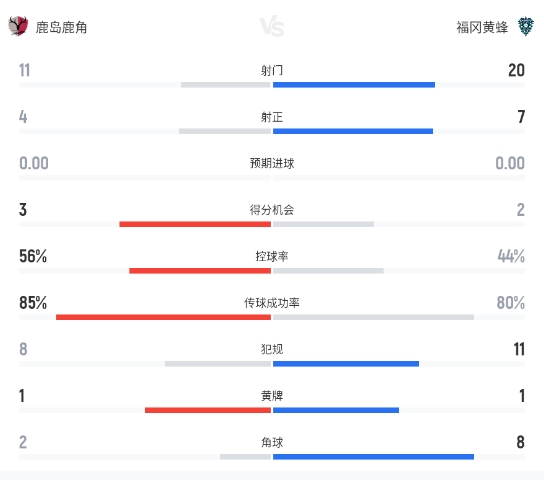Select the 犯规 stat label

[272, 349]
